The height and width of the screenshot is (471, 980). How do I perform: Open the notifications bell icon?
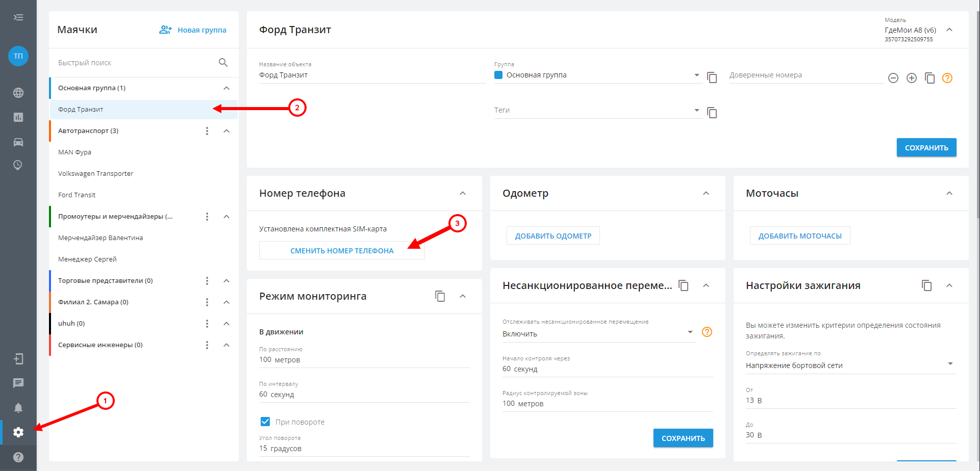(x=18, y=408)
